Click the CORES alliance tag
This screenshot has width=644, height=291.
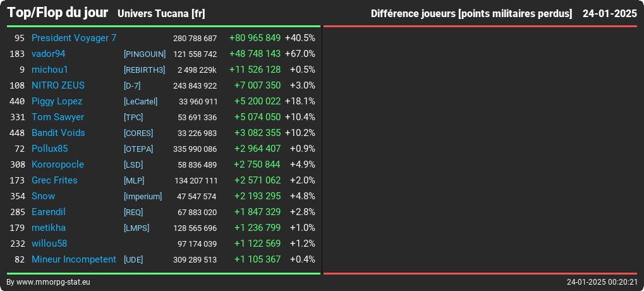(138, 133)
